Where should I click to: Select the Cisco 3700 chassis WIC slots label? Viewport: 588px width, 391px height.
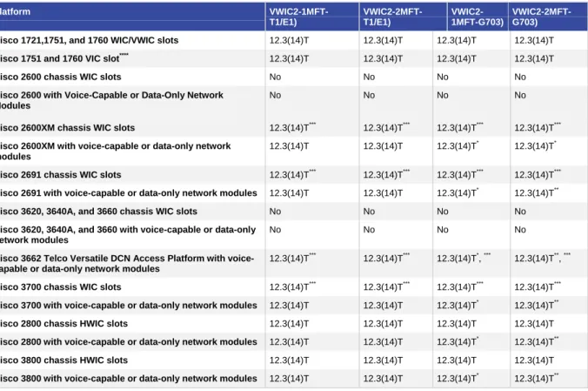click(60, 287)
